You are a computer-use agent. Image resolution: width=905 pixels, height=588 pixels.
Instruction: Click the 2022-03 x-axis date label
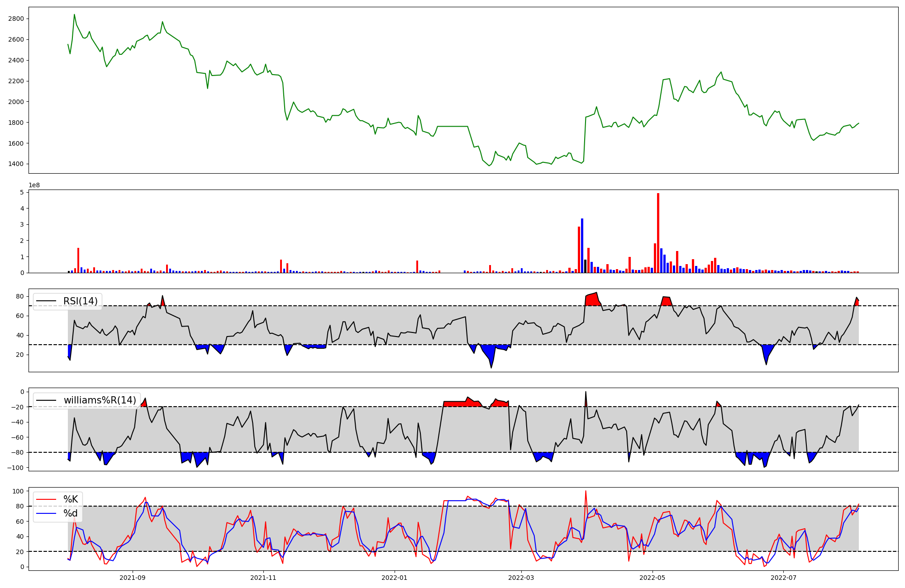pyautogui.click(x=521, y=578)
